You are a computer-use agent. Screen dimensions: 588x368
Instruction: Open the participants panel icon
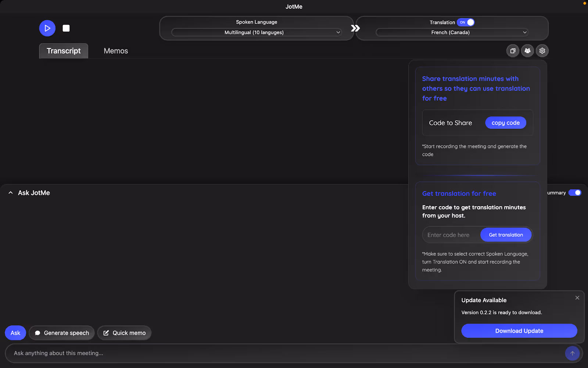[527, 51]
